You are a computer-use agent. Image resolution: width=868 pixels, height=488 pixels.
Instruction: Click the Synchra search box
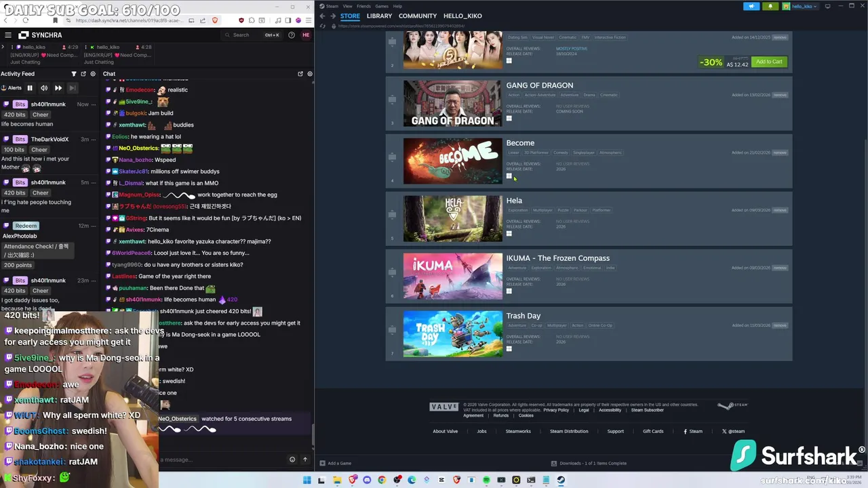252,35
